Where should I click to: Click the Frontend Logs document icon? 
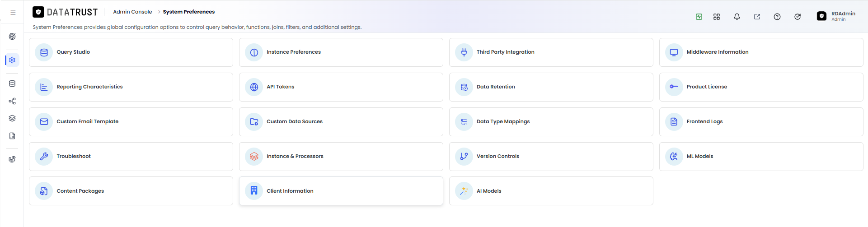674,122
